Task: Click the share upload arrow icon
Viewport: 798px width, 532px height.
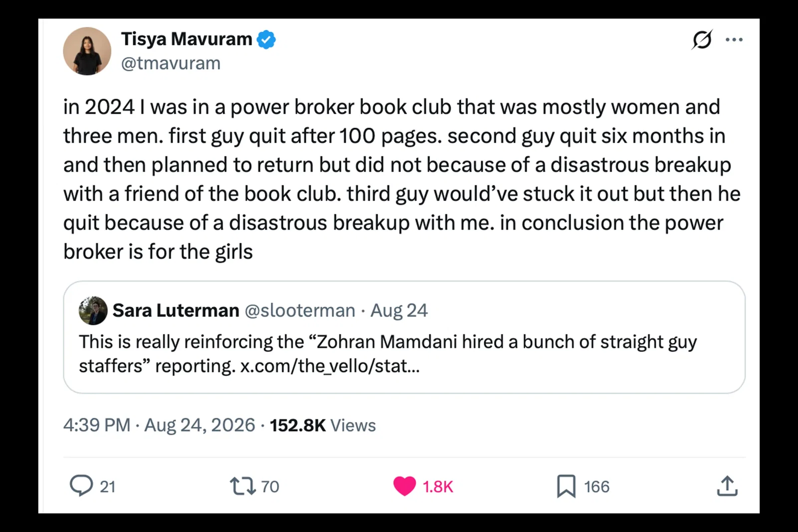Action: (727, 486)
